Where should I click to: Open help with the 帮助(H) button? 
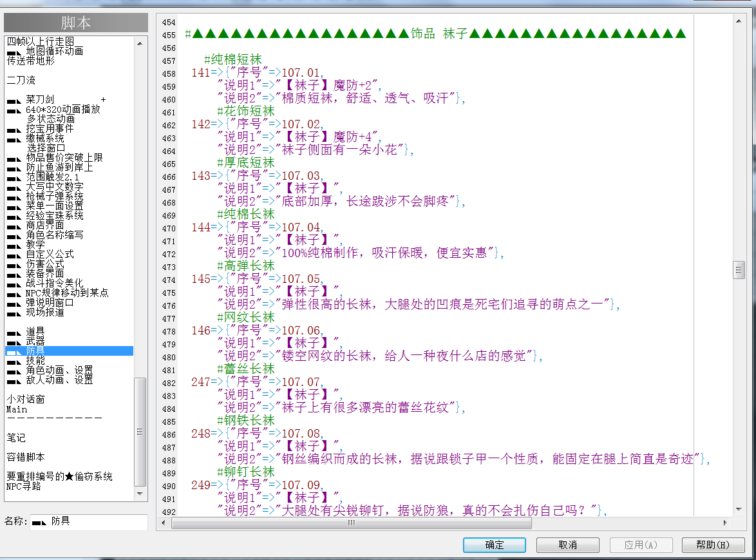pos(713,545)
